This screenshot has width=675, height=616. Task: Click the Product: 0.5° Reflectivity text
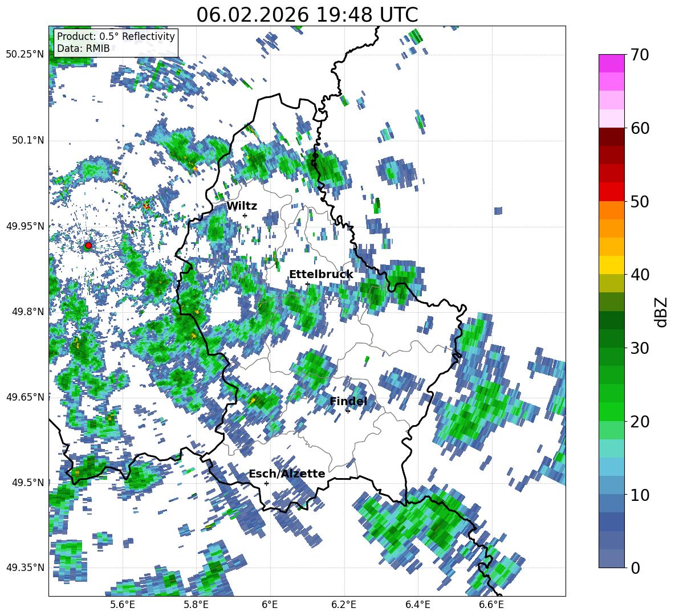point(116,36)
